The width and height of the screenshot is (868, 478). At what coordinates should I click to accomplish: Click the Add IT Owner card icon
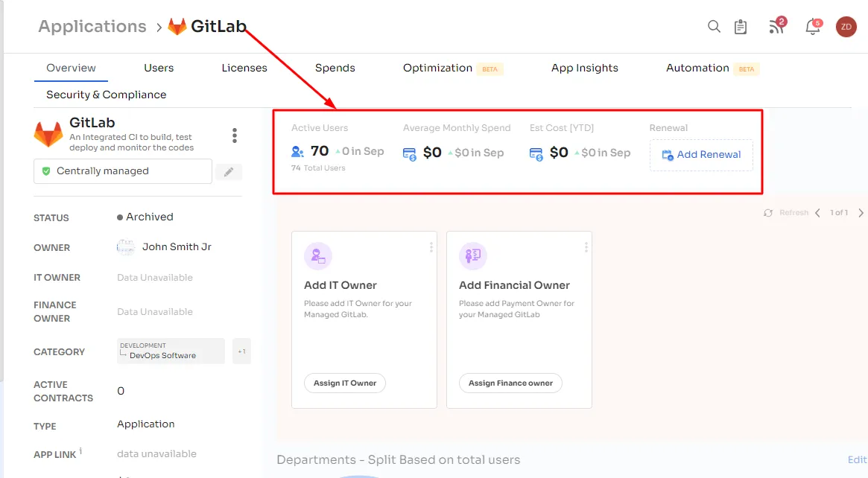(317, 255)
